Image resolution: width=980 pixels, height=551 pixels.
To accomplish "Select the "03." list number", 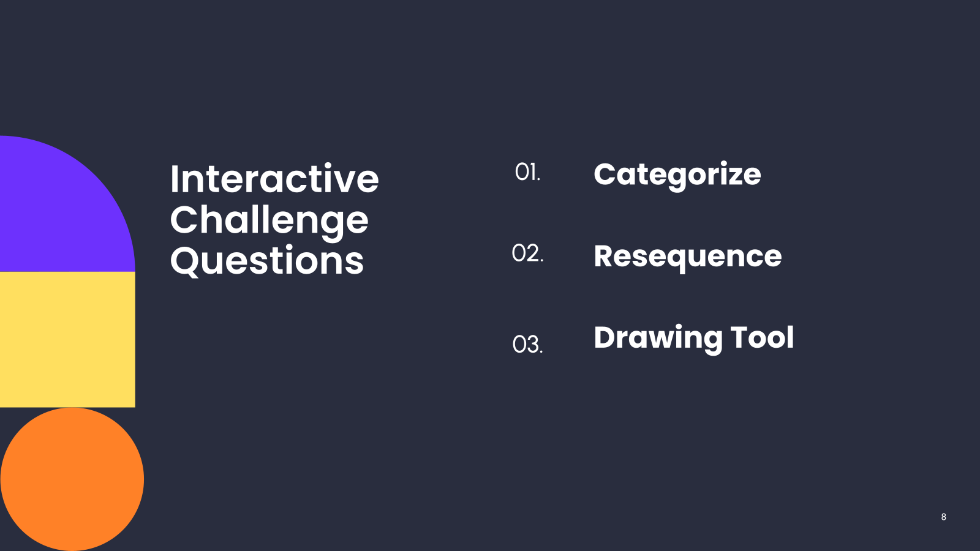I will click(527, 345).
